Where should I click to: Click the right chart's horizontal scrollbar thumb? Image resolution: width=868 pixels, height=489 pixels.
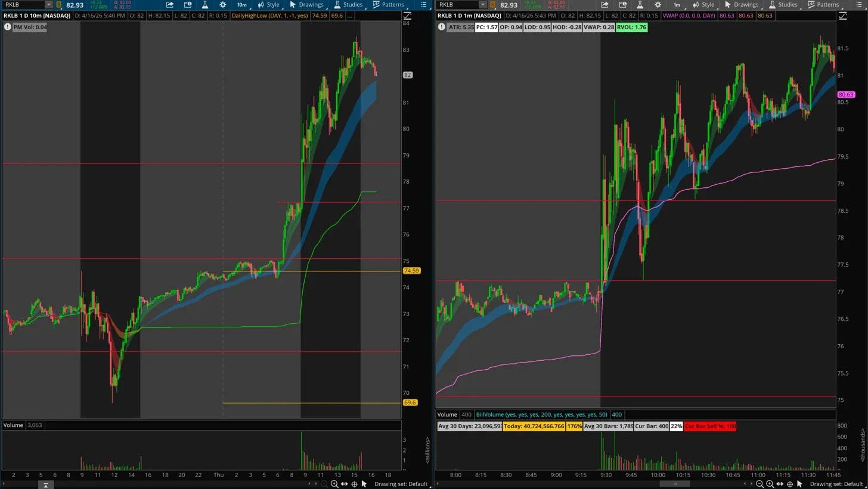point(675,484)
